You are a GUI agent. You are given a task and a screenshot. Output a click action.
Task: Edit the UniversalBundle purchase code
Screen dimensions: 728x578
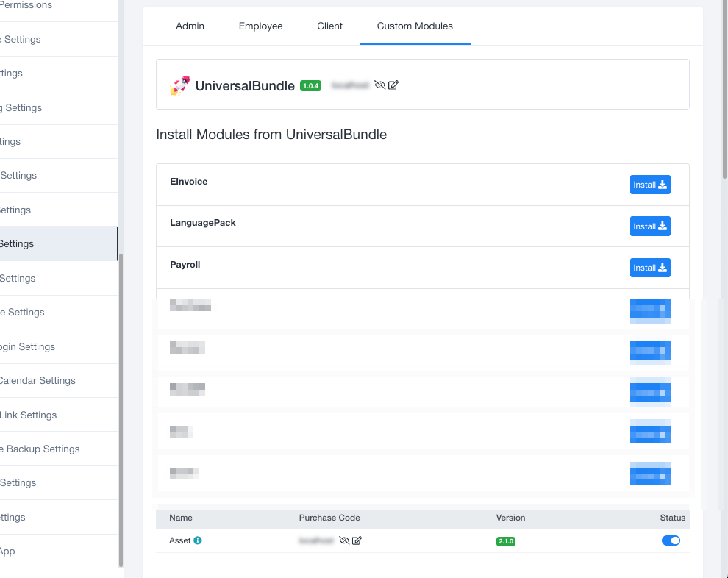pos(393,85)
